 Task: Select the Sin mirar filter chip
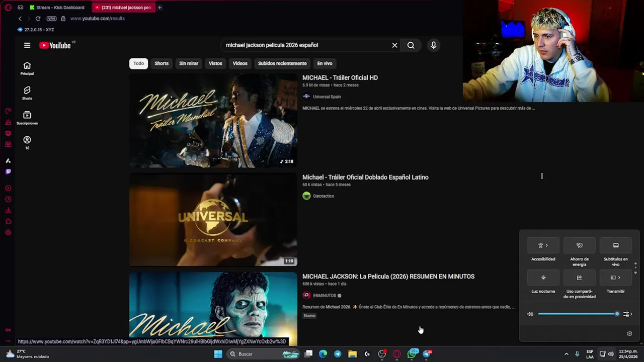(189, 63)
